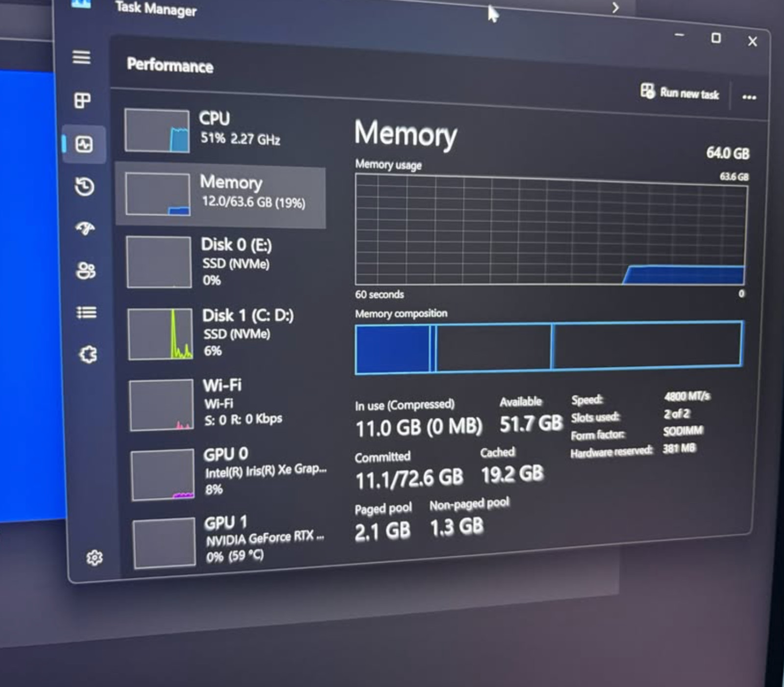Click the 2 of 2 slots used value
The image size is (784, 687).
click(677, 414)
